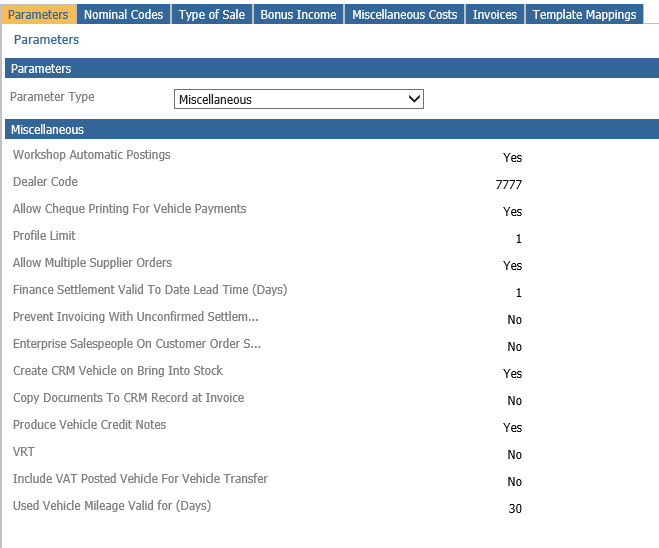Select Create CRM Vehicle on Bring Into Stock

coord(118,371)
